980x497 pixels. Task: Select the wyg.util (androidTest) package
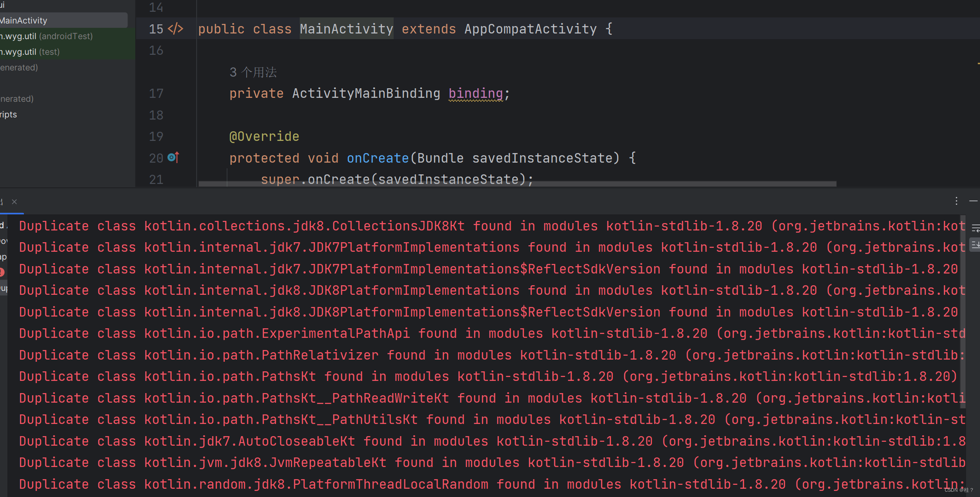click(67, 36)
